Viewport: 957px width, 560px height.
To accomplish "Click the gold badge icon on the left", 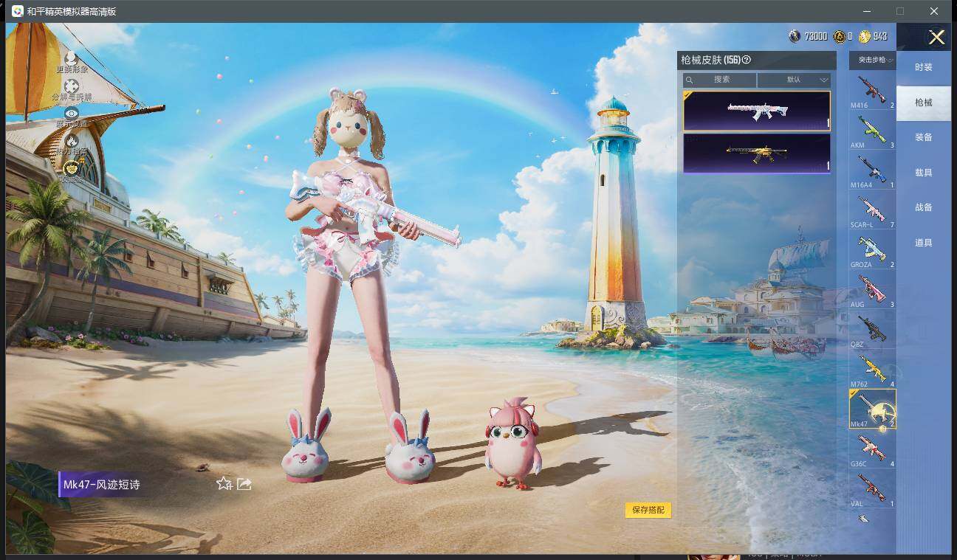I will click(72, 167).
